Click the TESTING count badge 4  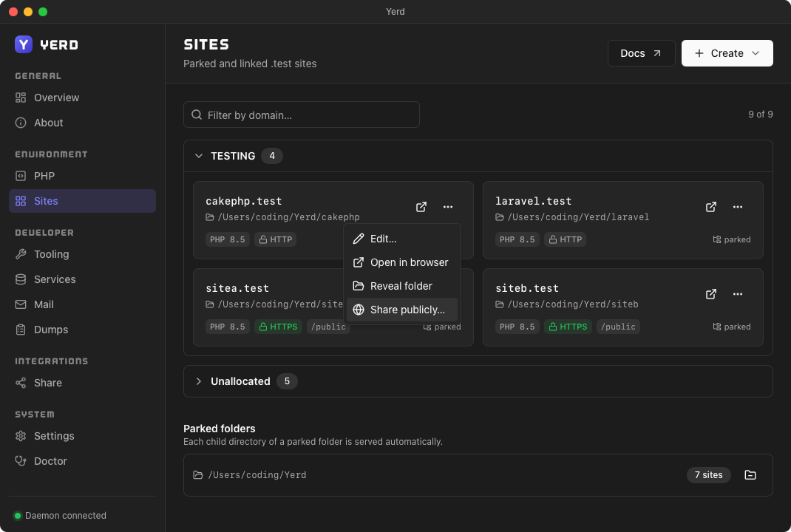(x=272, y=156)
